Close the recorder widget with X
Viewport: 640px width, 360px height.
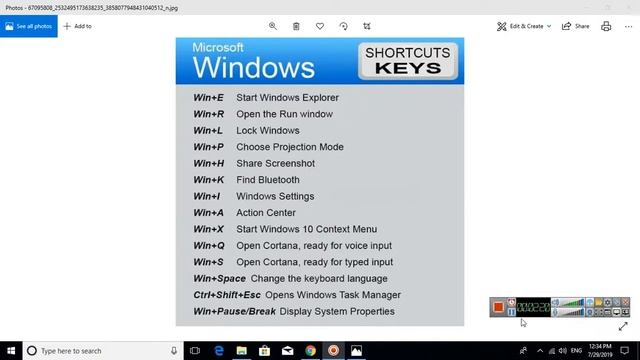pos(625,302)
